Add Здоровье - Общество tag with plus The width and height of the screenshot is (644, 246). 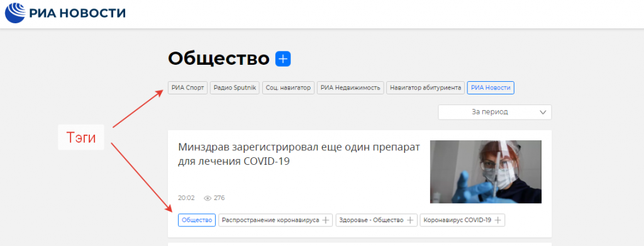click(x=410, y=220)
